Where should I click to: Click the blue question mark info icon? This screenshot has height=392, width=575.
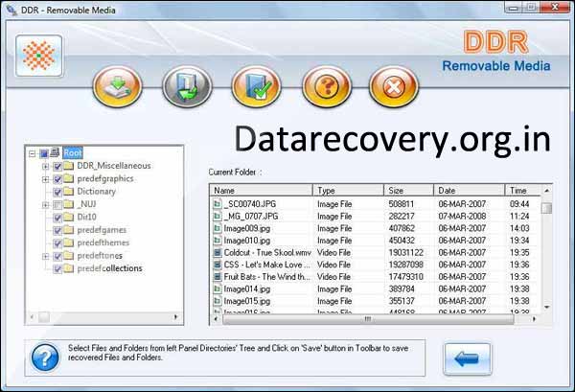(x=45, y=357)
